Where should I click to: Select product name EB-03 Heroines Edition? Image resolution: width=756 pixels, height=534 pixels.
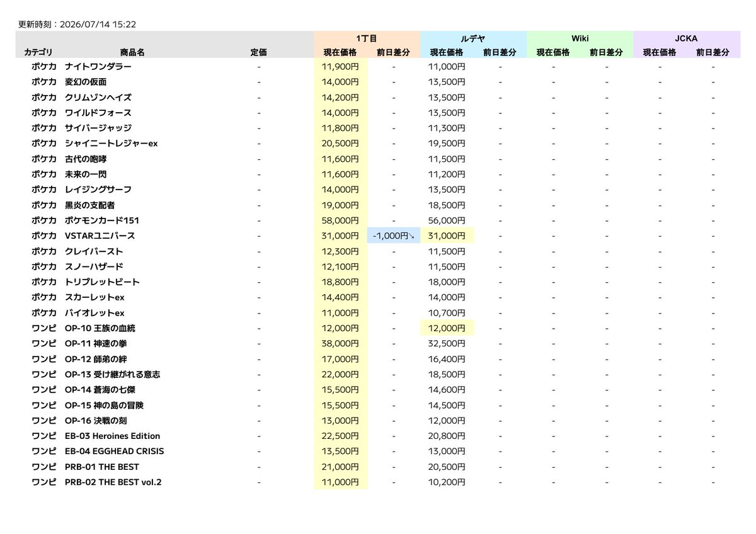112,436
